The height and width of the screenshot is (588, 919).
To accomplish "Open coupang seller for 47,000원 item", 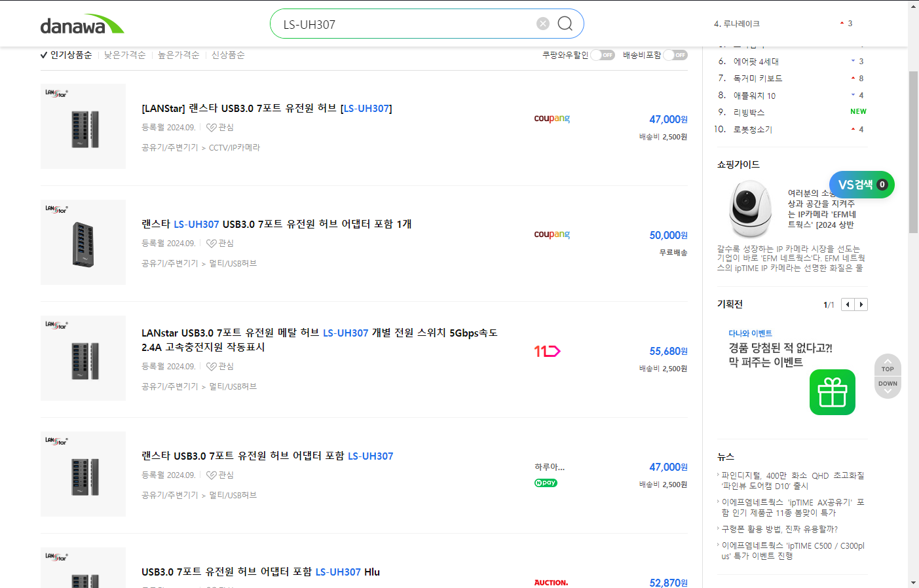I will coord(552,119).
